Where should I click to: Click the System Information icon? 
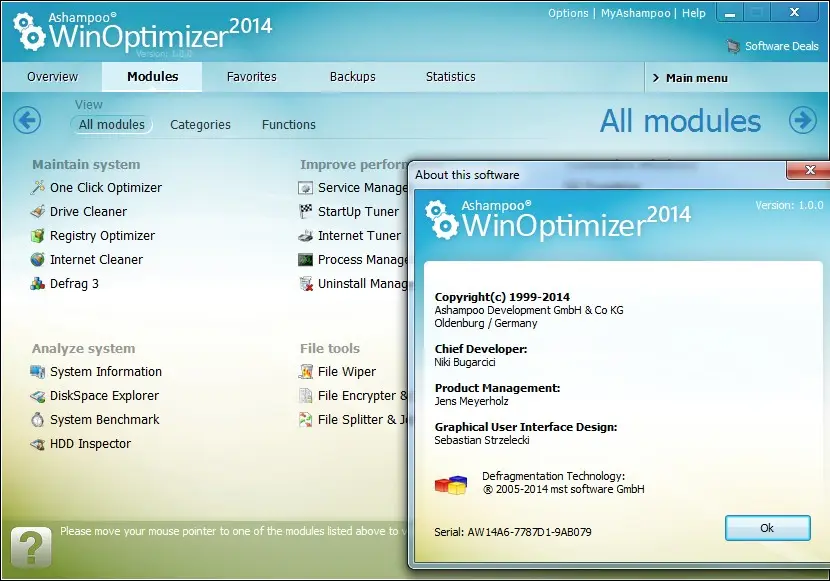(x=38, y=371)
